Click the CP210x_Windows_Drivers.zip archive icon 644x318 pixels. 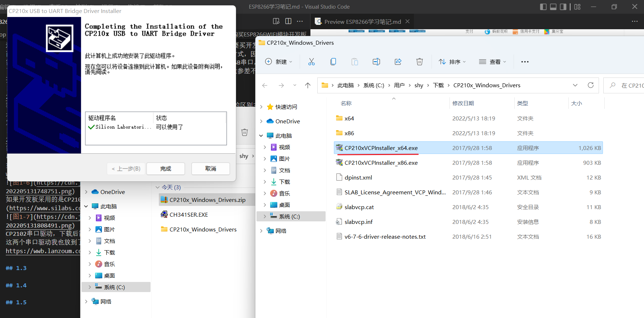click(164, 200)
